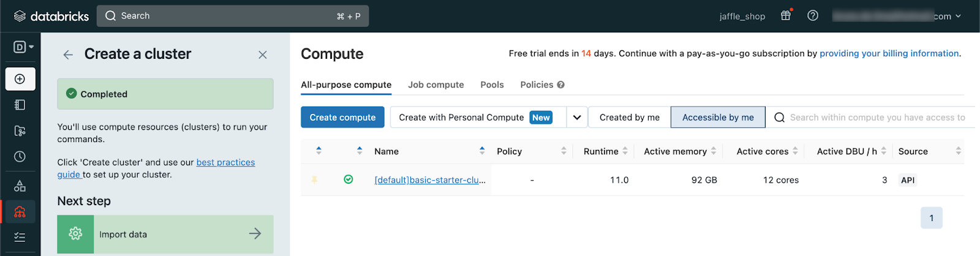Viewport: 980px width, 256px height.
Task: Click the Policies help info icon
Action: tap(560, 85)
